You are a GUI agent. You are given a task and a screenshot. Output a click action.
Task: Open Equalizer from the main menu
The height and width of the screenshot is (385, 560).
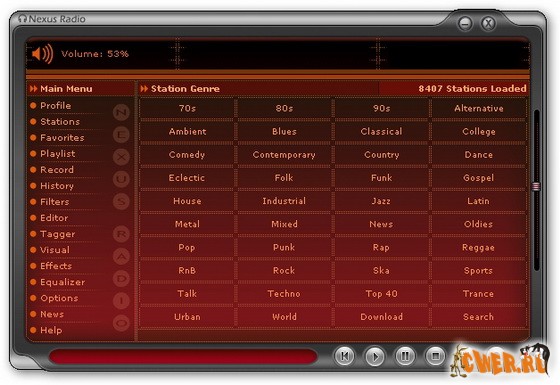coord(62,282)
